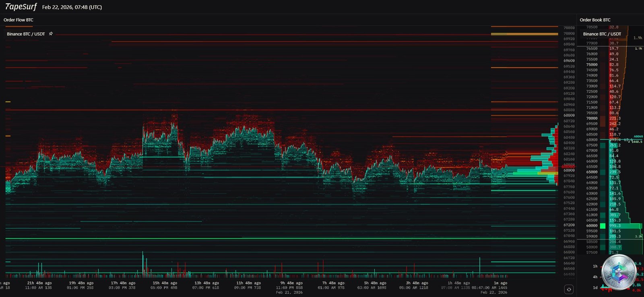
Task: Click the 5h 48m ago time label
Action: (x=375, y=283)
